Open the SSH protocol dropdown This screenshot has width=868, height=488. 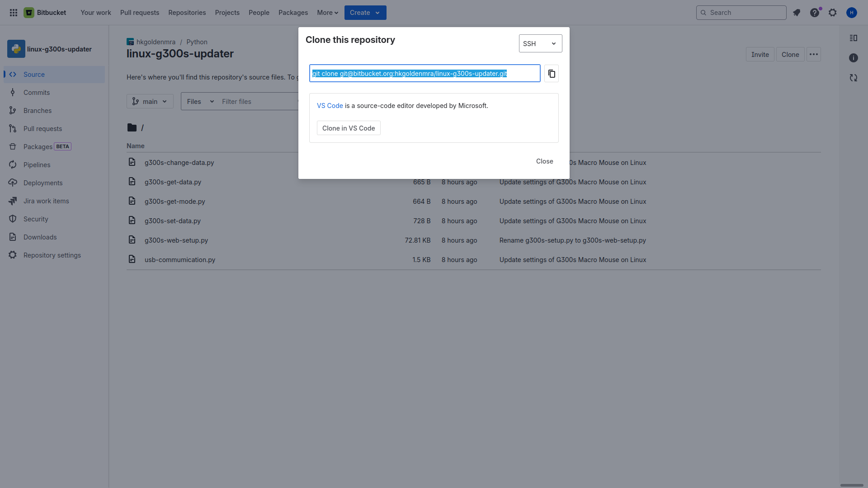tap(541, 43)
